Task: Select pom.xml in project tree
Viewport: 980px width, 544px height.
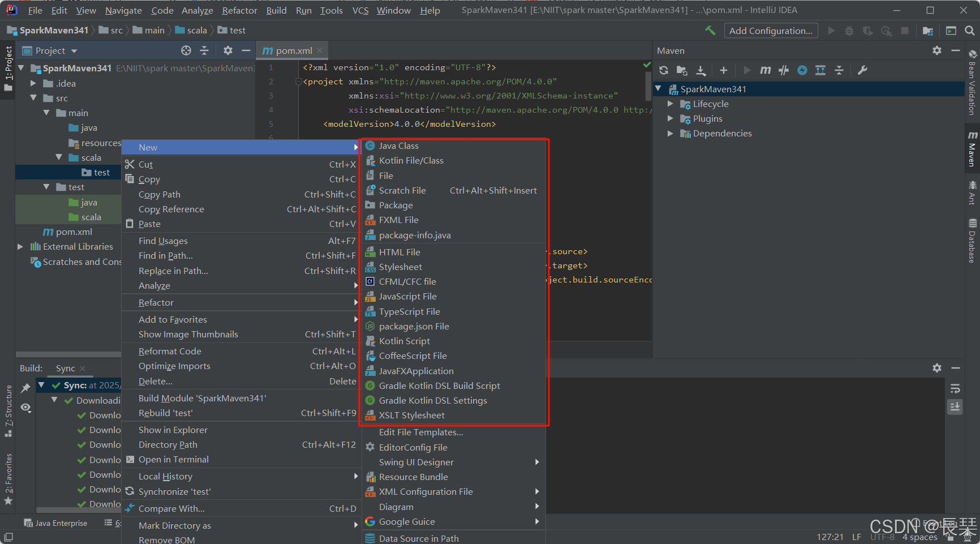Action: point(67,232)
